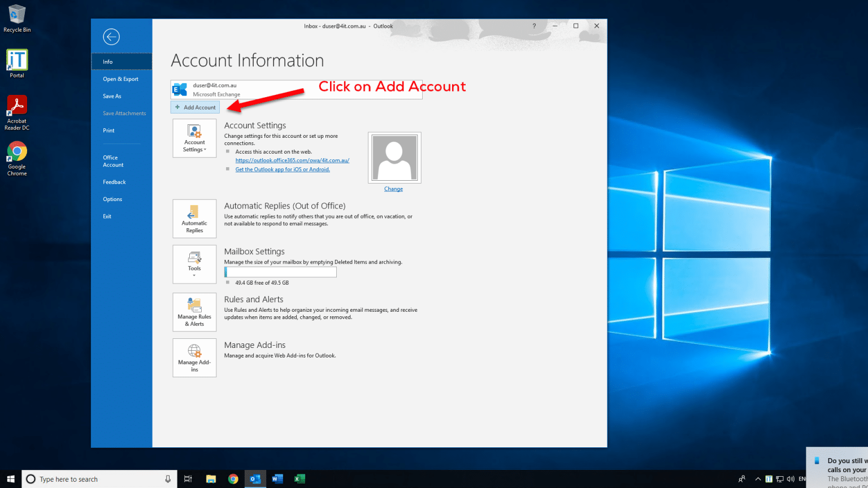The width and height of the screenshot is (868, 488).
Task: Select the Automatic Replies icon
Action: (x=194, y=219)
